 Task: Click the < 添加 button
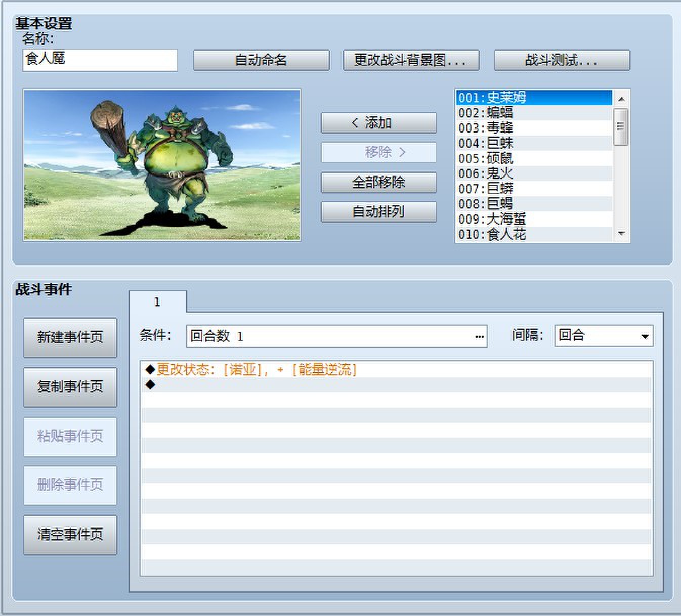378,123
